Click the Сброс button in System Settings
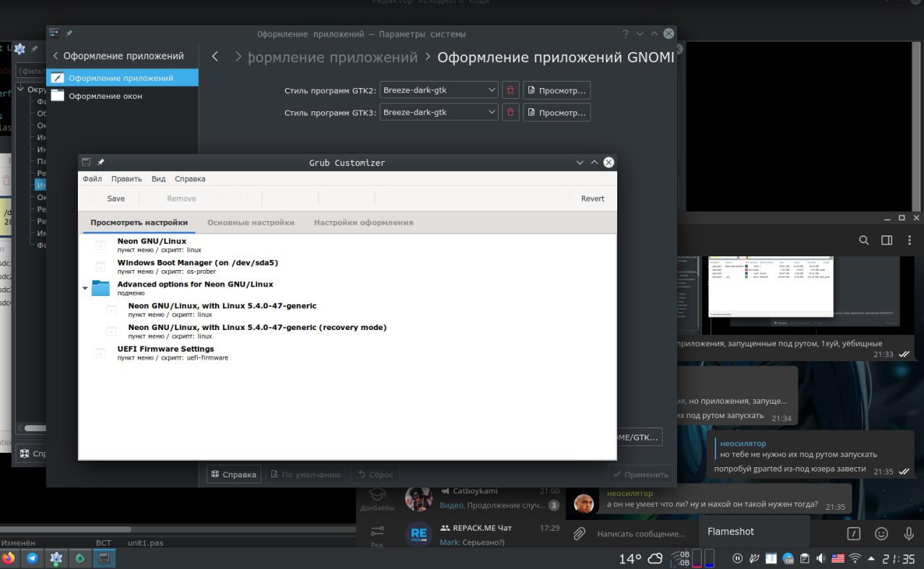This screenshot has width=924, height=569. click(375, 474)
